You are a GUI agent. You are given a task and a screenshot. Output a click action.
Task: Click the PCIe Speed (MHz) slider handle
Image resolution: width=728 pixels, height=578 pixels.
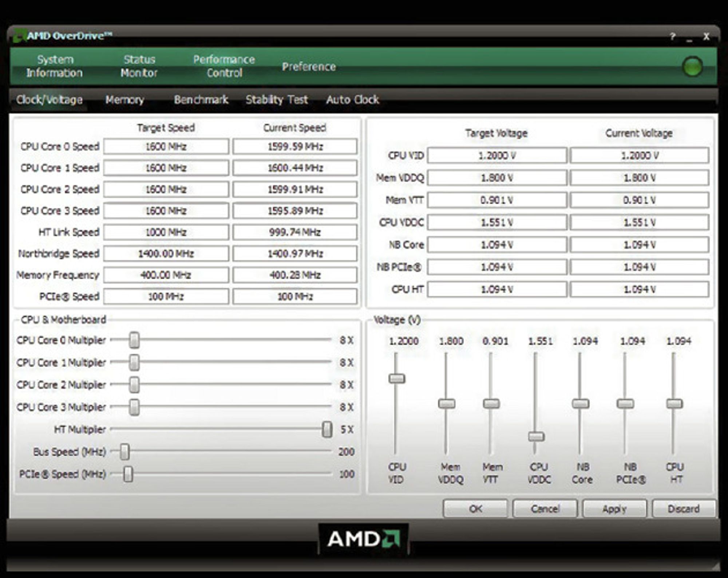click(x=128, y=474)
